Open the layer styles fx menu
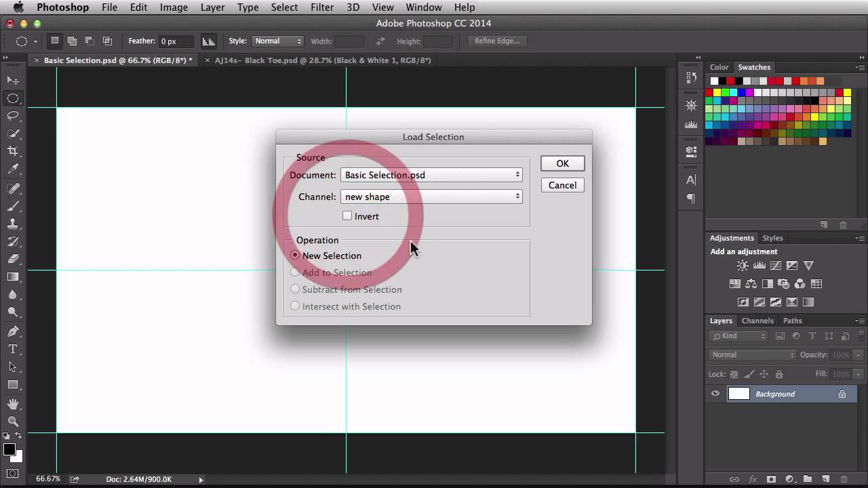The width and height of the screenshot is (868, 488). coord(752,479)
